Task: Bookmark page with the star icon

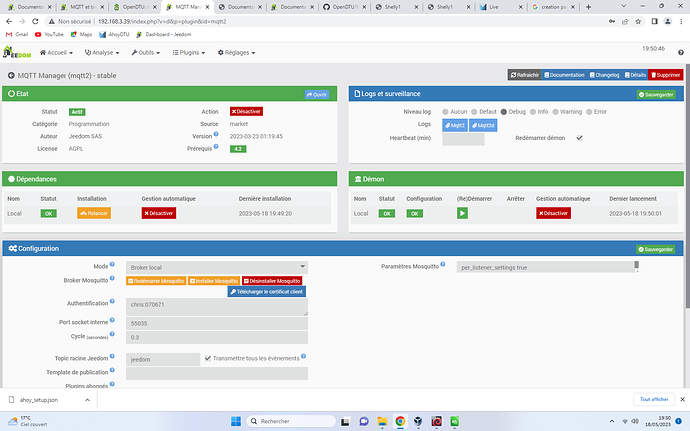Action: [638, 21]
